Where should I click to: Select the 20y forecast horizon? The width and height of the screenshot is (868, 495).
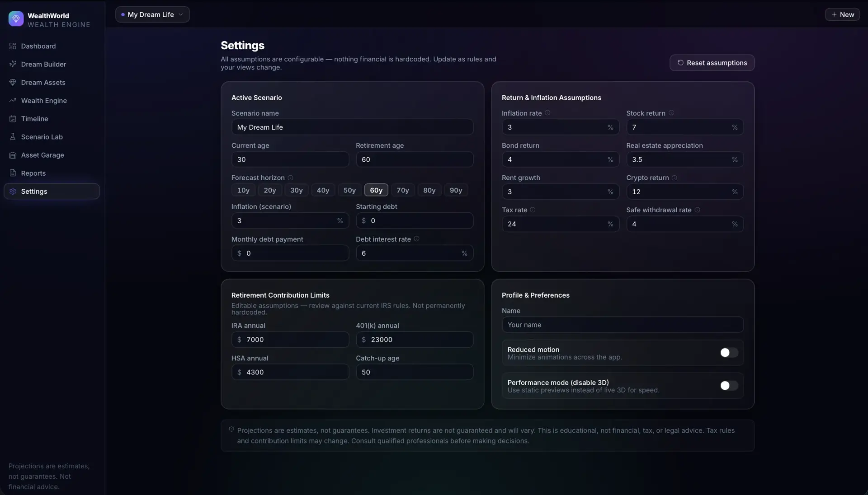pos(270,190)
